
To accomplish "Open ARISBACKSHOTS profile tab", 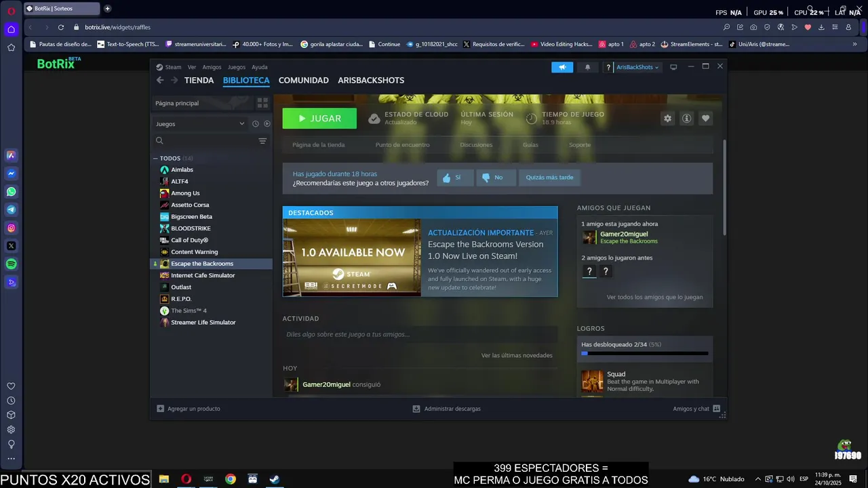I will click(x=371, y=80).
